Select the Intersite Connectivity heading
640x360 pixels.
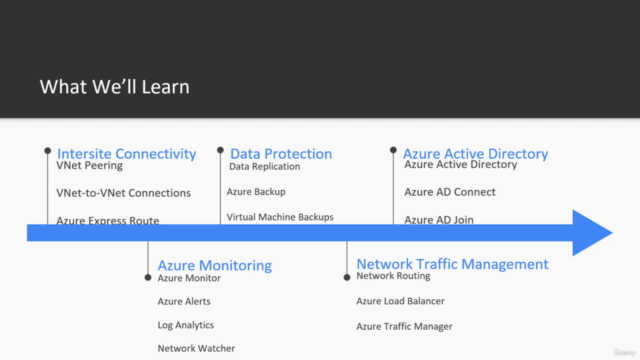(127, 154)
